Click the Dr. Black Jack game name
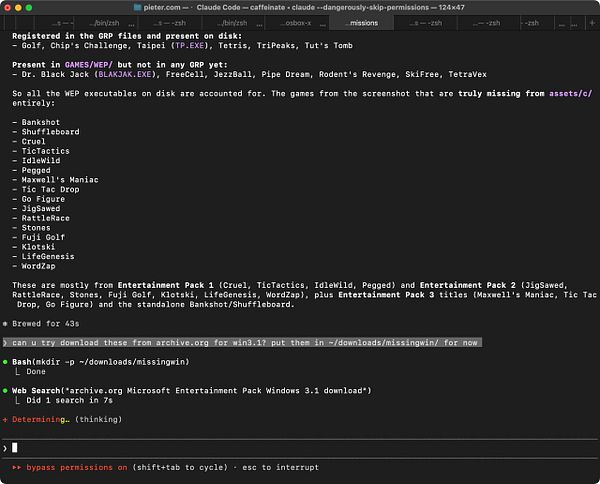600x484 pixels. tap(55, 74)
